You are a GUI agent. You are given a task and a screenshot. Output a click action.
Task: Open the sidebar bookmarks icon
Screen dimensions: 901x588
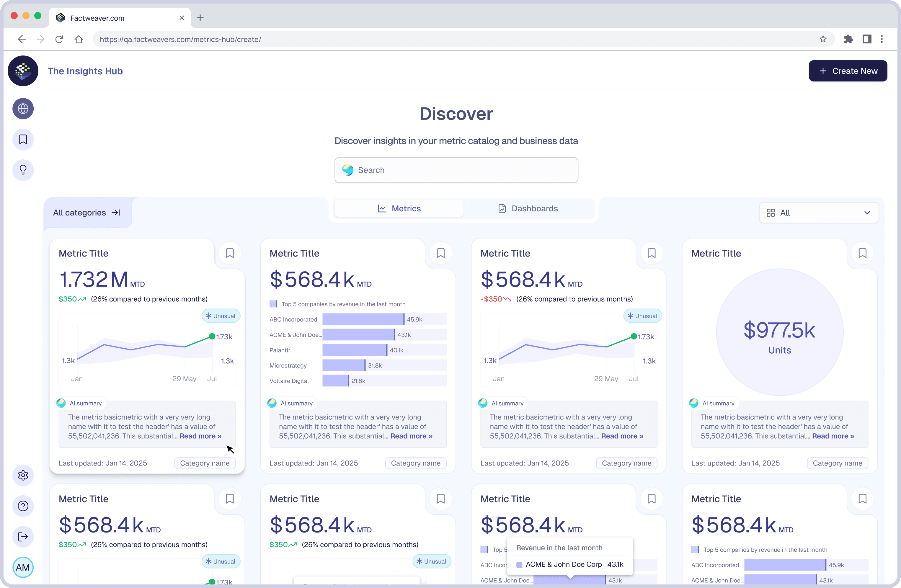23,139
